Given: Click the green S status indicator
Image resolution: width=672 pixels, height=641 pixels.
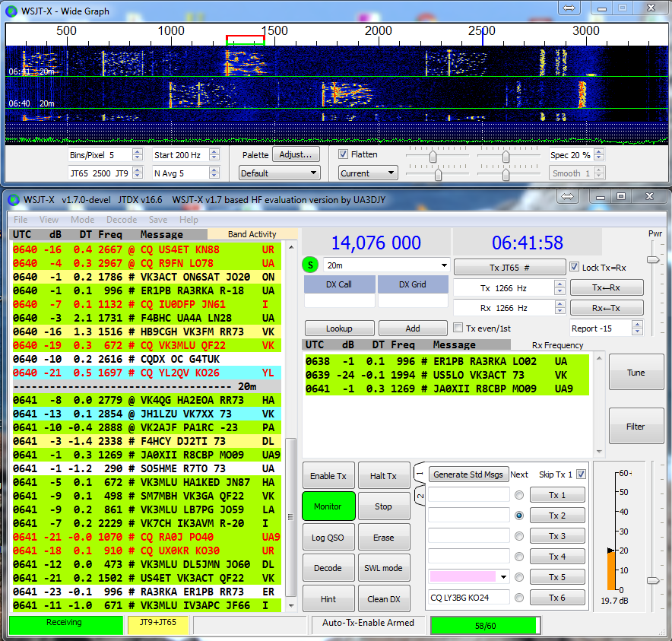Looking at the screenshot, I should click(x=310, y=265).
